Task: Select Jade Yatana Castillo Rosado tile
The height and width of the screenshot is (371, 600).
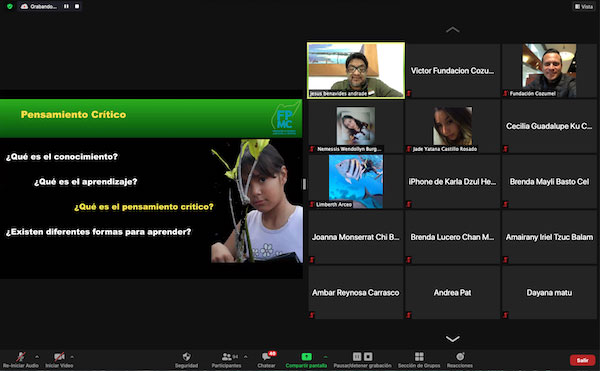Action: coord(453,126)
